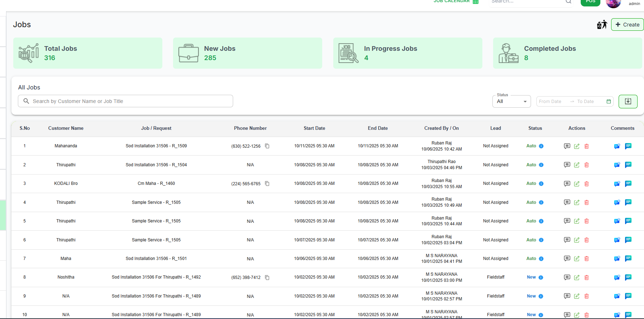The image size is (644, 319).
Task: Click 'Thirupathi Rao' creator cell
Action: (442, 162)
